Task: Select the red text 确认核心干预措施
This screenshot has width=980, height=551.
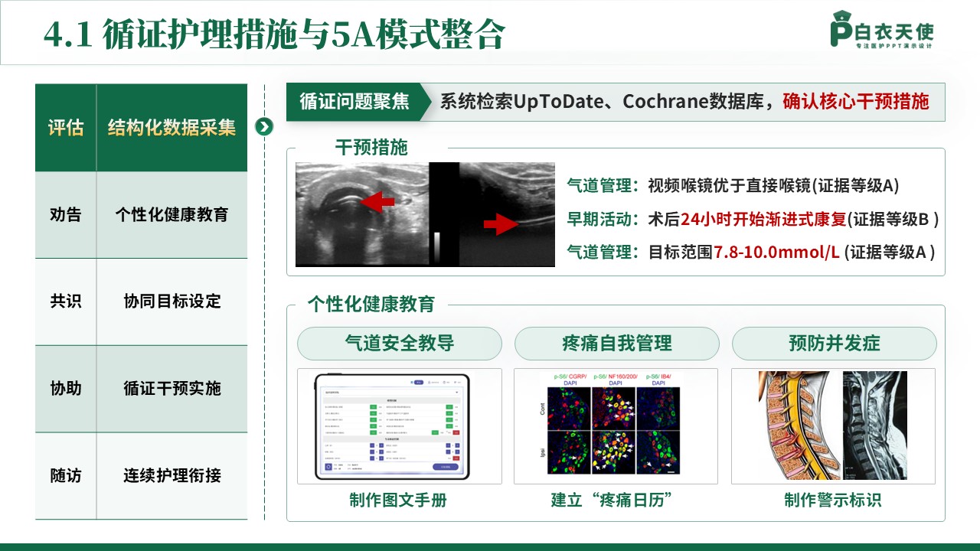Action: 856,102
